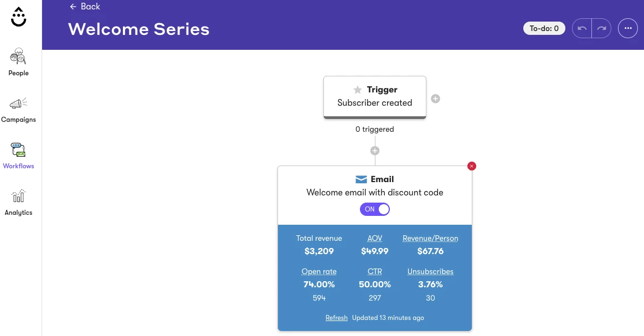The image size is (644, 336).
Task: Add a branch beside the Trigger node
Action: point(436,99)
